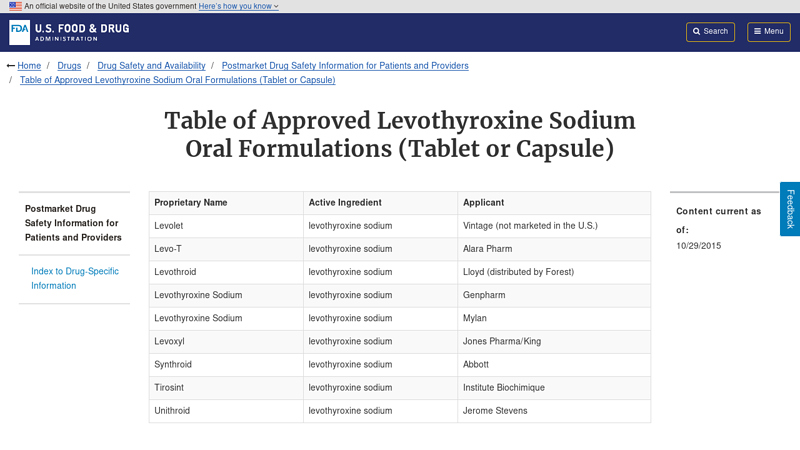The height and width of the screenshot is (450, 800).
Task: Select the Levo-T table cell
Action: click(x=226, y=249)
